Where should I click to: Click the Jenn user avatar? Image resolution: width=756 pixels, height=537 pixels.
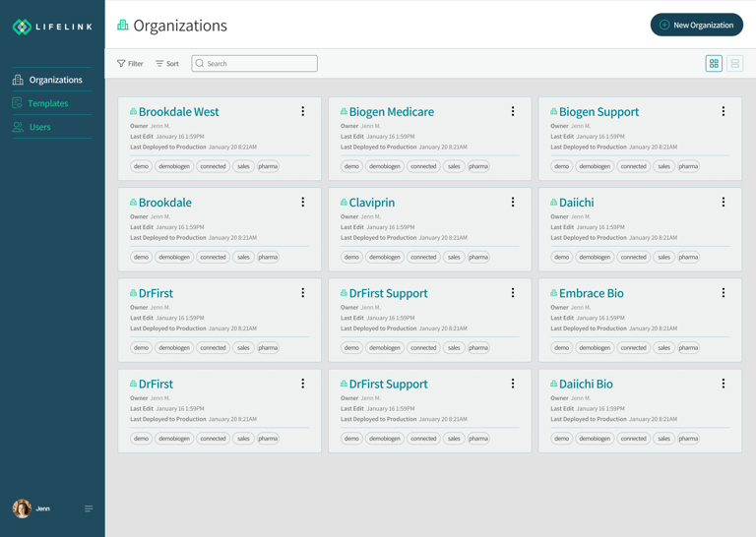pyautogui.click(x=22, y=508)
